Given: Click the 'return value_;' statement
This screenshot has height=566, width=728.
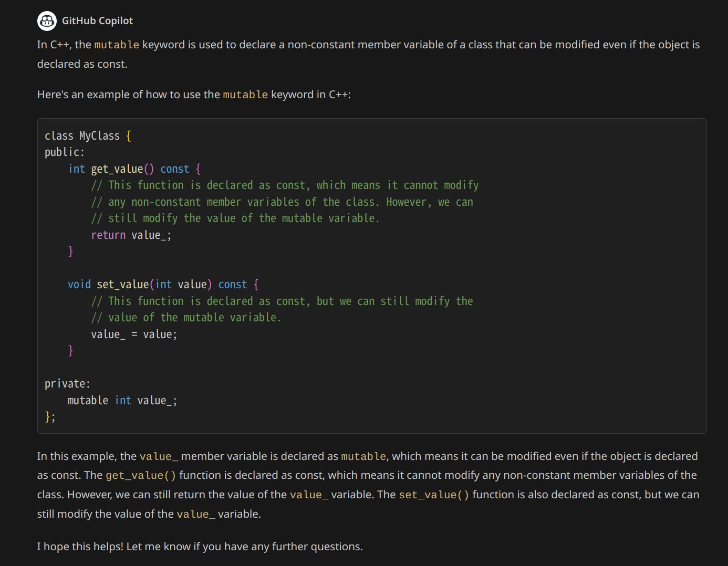Looking at the screenshot, I should coord(131,235).
